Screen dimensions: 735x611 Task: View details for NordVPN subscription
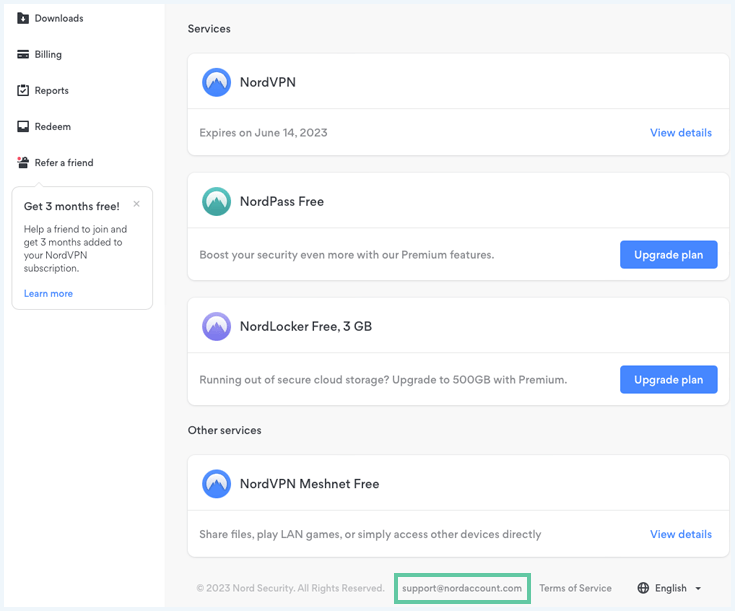[681, 133]
